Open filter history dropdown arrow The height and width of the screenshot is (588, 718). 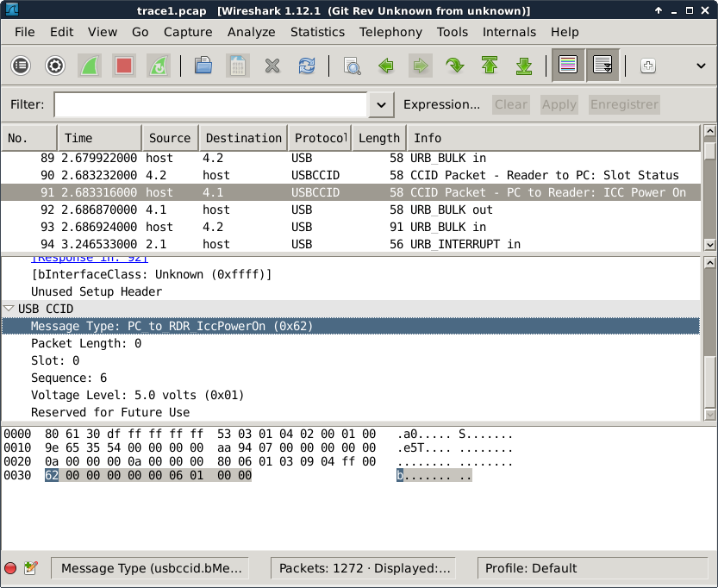click(x=381, y=105)
